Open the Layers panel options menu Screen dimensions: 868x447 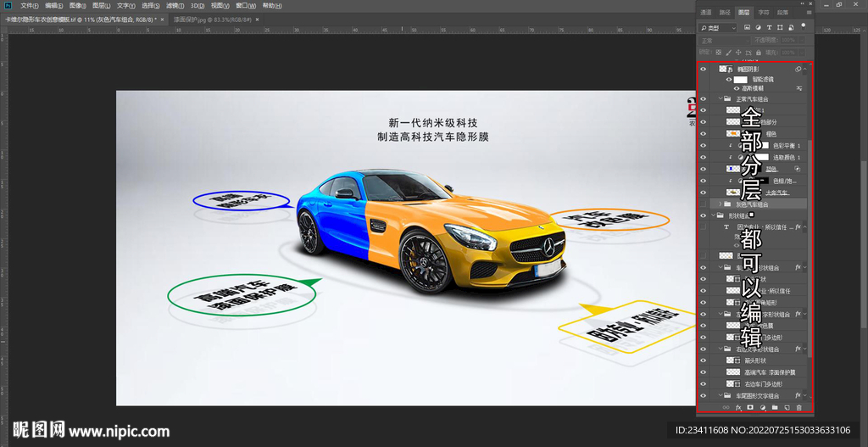[808, 13]
